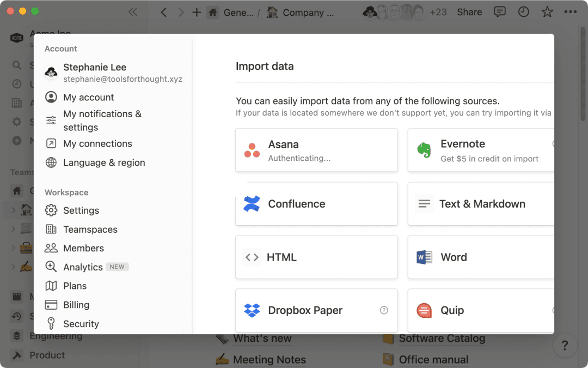588x368 pixels.
Task: Open Billing via the credit card icon
Action: (50, 304)
